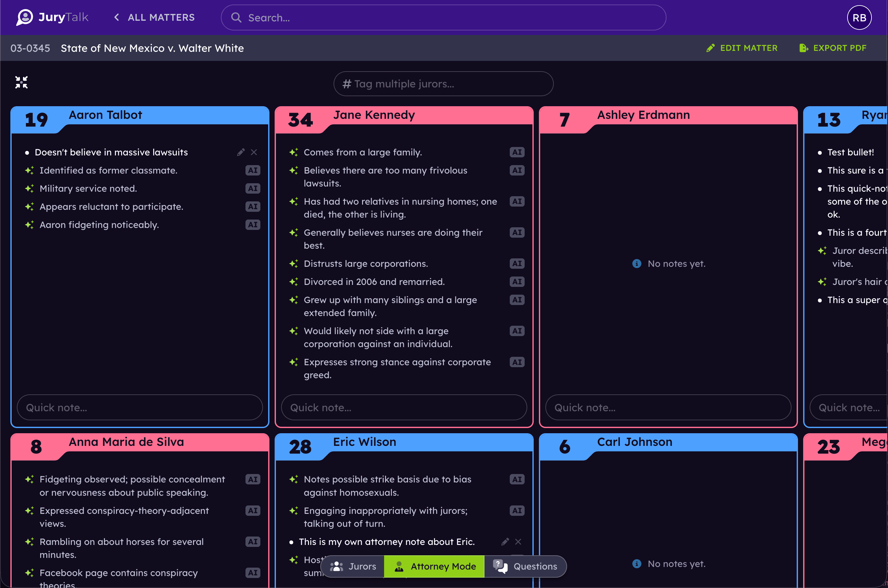The width and height of the screenshot is (888, 588).
Task: Click the Edit Matter button
Action: [742, 48]
